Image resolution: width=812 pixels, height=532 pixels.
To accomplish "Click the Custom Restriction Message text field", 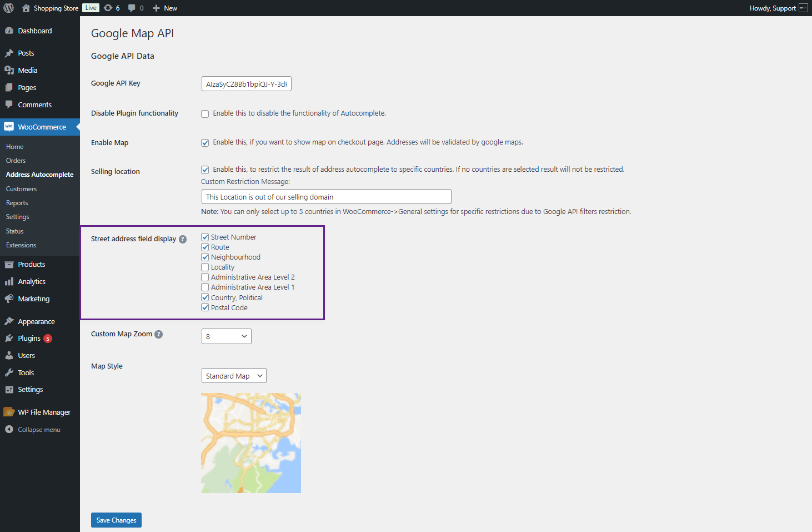I will pos(325,196).
